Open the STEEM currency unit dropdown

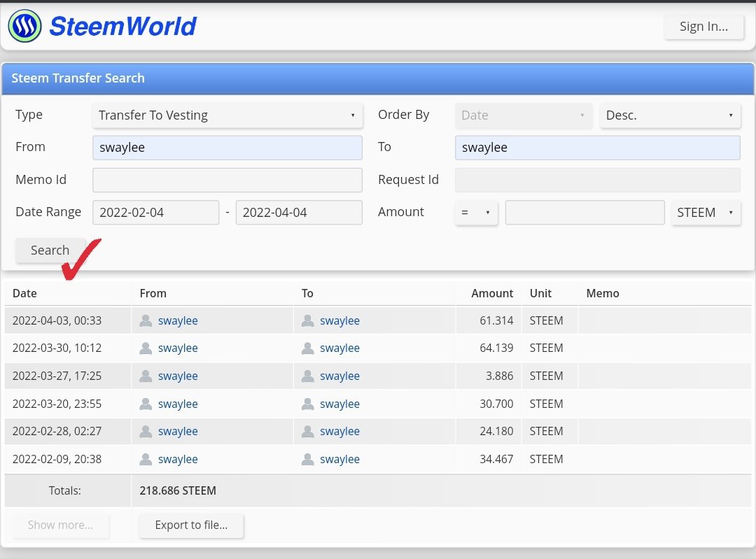click(705, 213)
